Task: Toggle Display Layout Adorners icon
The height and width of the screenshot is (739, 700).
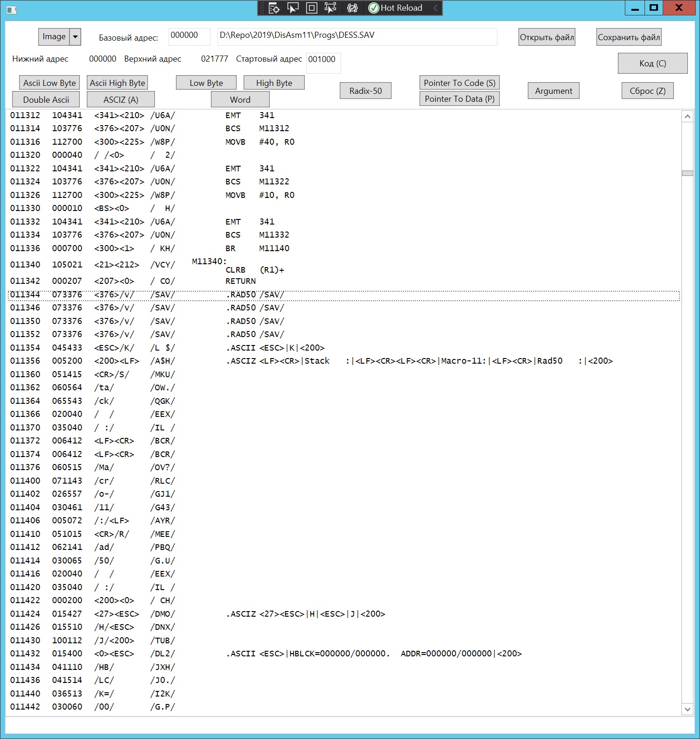Action: click(312, 8)
